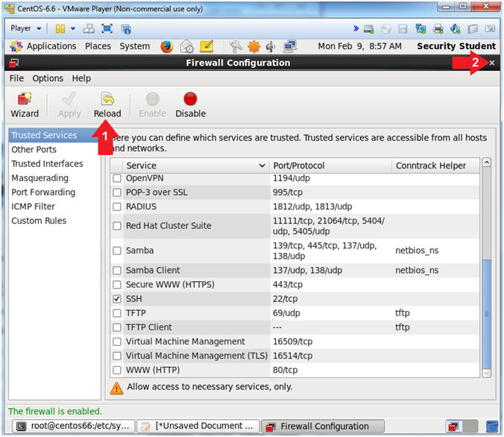This screenshot has height=437, width=504.
Task: Click VMware send Ctrl+Alt+Del icon
Action: click(x=89, y=29)
